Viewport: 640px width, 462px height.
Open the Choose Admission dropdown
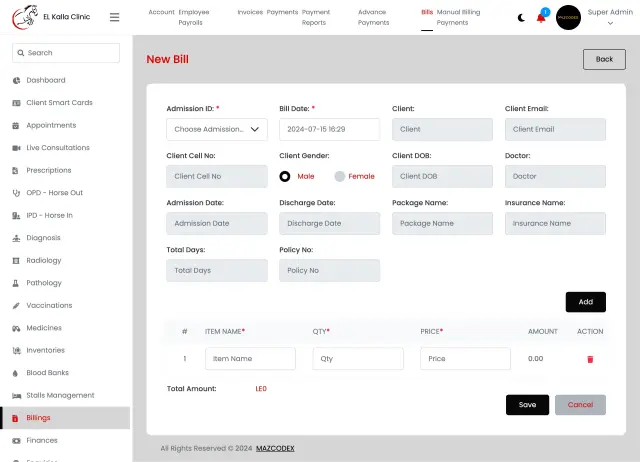pyautogui.click(x=217, y=129)
